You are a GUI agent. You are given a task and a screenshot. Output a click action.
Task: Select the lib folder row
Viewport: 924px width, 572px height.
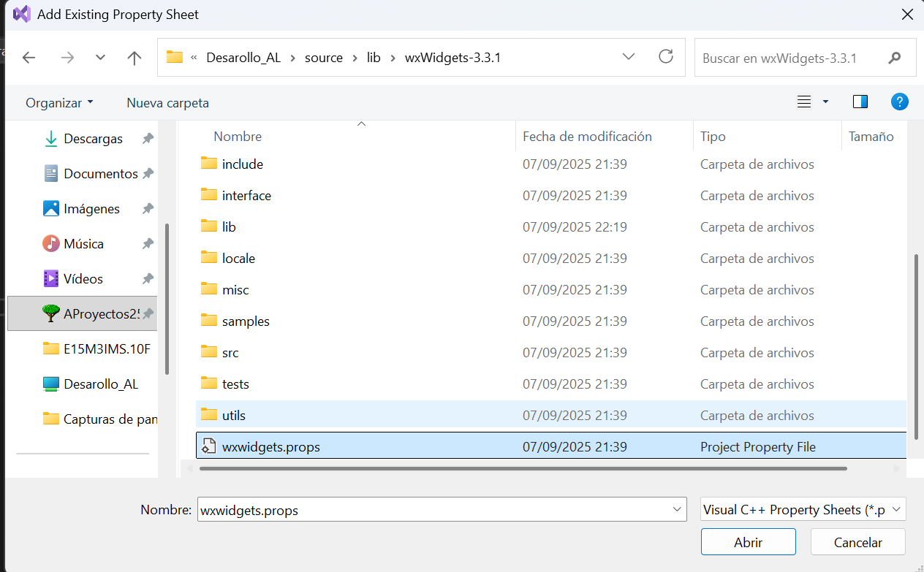pyautogui.click(x=551, y=227)
